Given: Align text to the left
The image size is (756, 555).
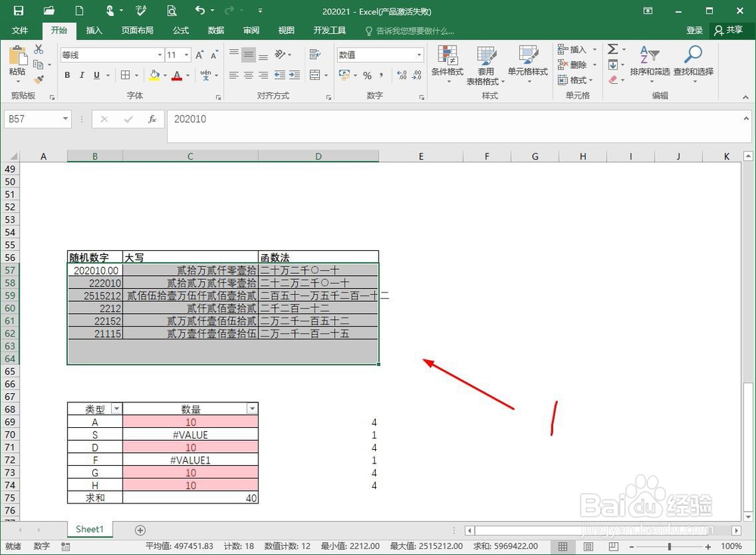Looking at the screenshot, I should pyautogui.click(x=234, y=75).
